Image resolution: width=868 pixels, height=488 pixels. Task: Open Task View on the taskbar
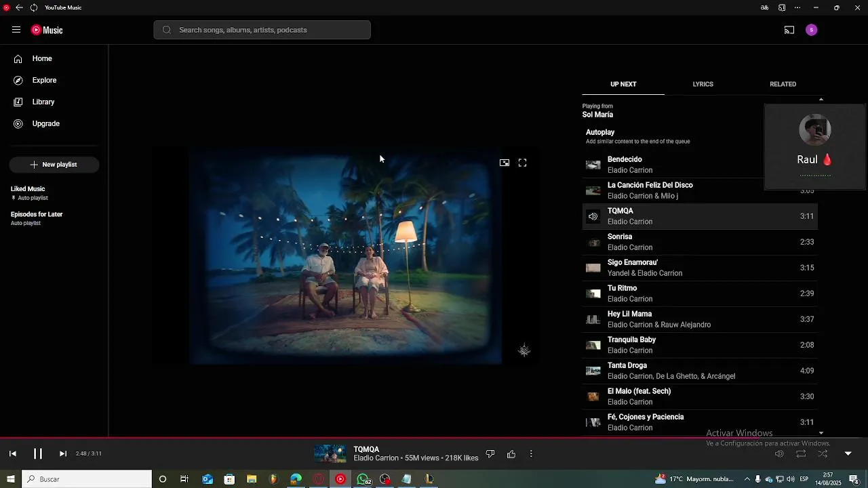[184, 479]
